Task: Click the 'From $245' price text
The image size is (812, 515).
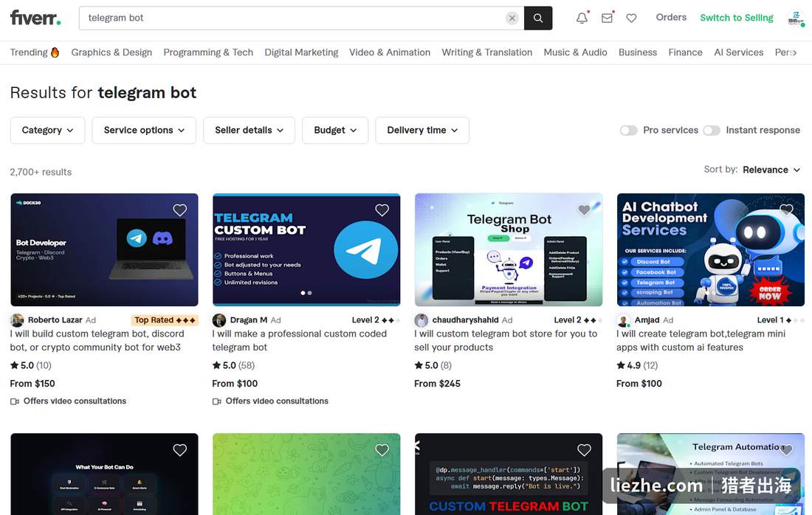Action: click(437, 384)
